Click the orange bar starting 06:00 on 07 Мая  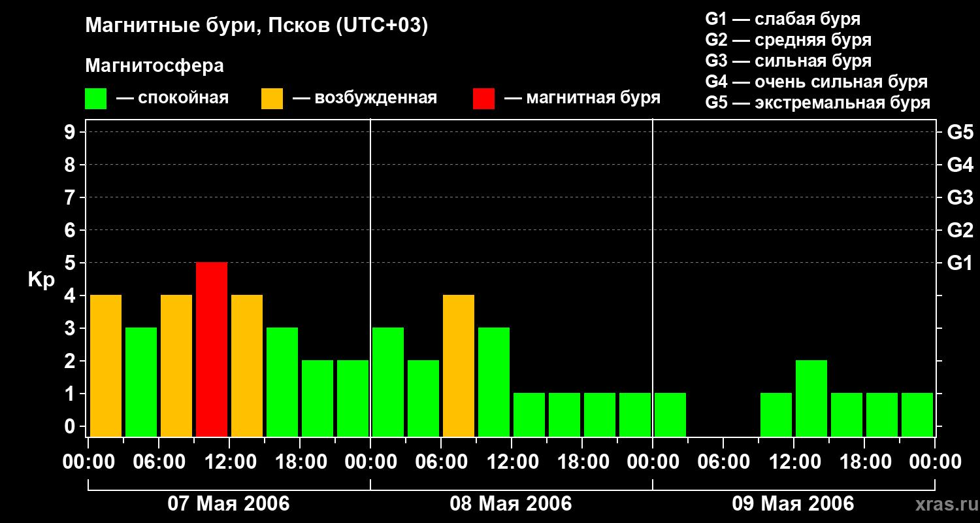tap(176, 366)
